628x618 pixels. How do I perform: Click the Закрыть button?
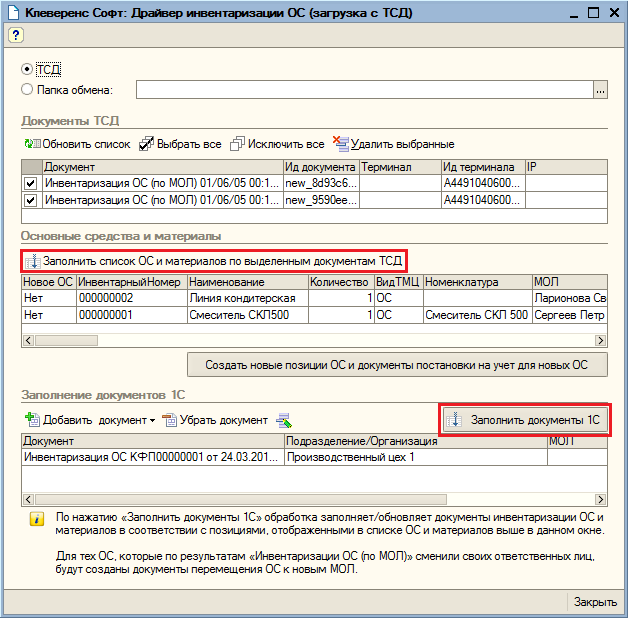[x=595, y=602]
